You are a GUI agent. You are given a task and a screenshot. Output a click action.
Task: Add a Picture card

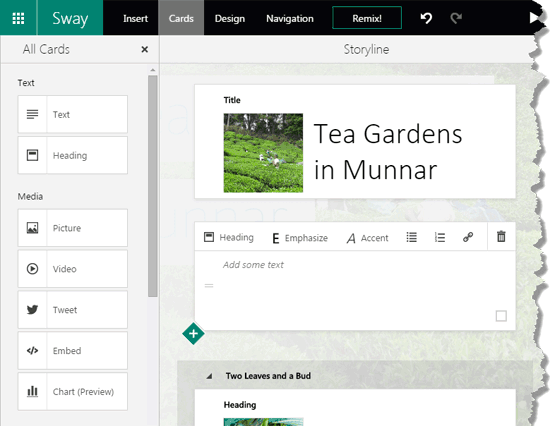(x=73, y=228)
